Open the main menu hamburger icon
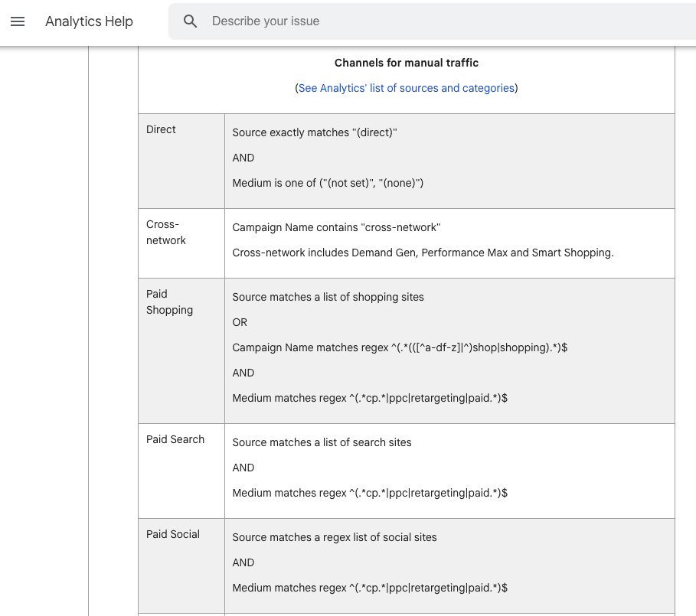 (18, 21)
